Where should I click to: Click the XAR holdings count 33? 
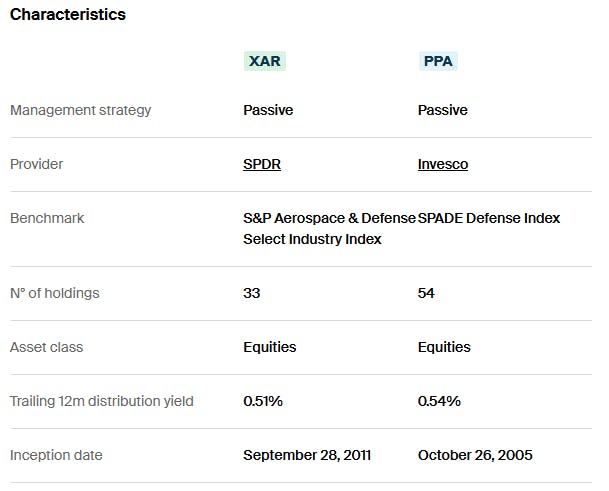(252, 293)
